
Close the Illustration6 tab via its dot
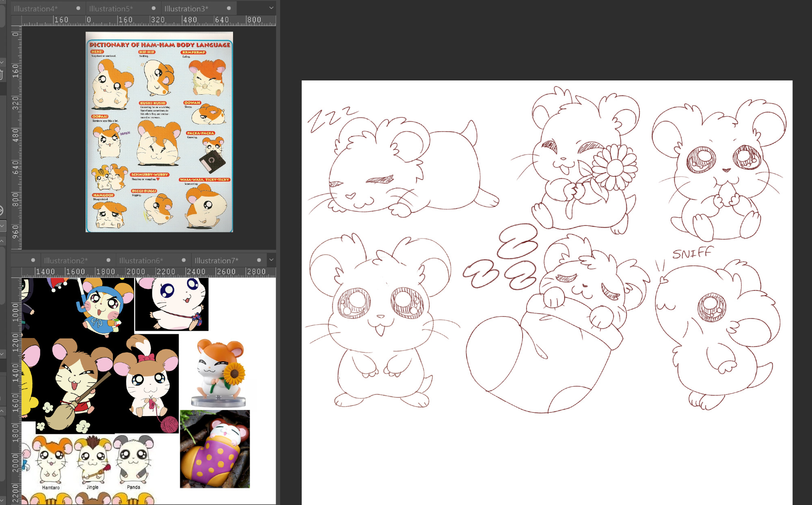click(184, 260)
